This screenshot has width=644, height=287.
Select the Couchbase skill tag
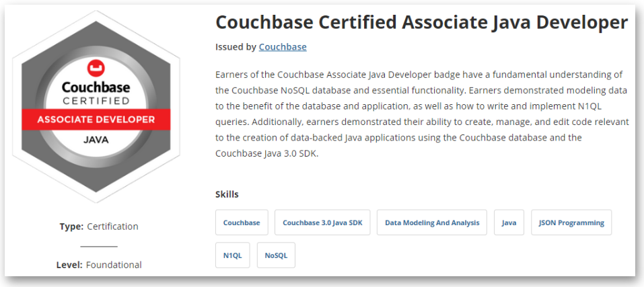(242, 222)
